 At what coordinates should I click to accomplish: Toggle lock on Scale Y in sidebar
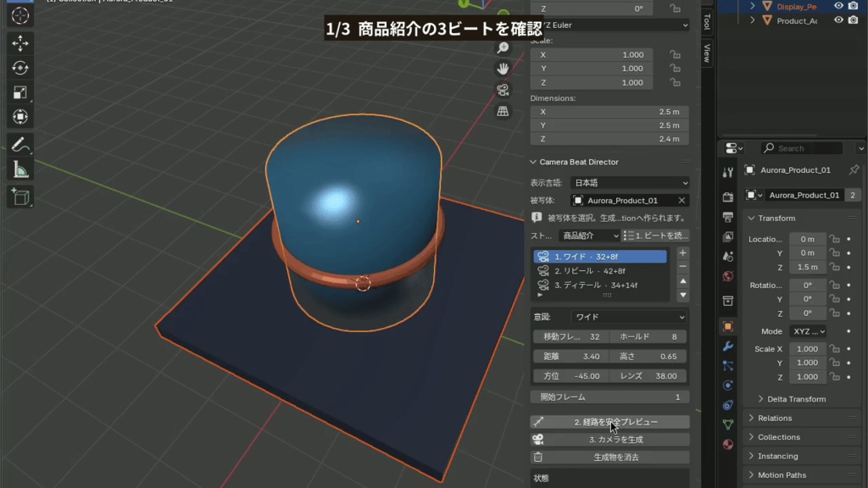click(x=675, y=69)
